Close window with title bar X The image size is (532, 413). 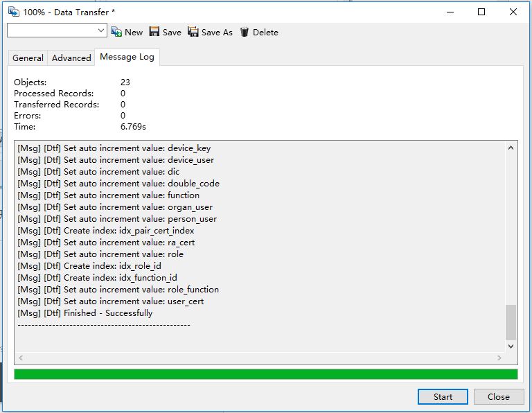[513, 12]
